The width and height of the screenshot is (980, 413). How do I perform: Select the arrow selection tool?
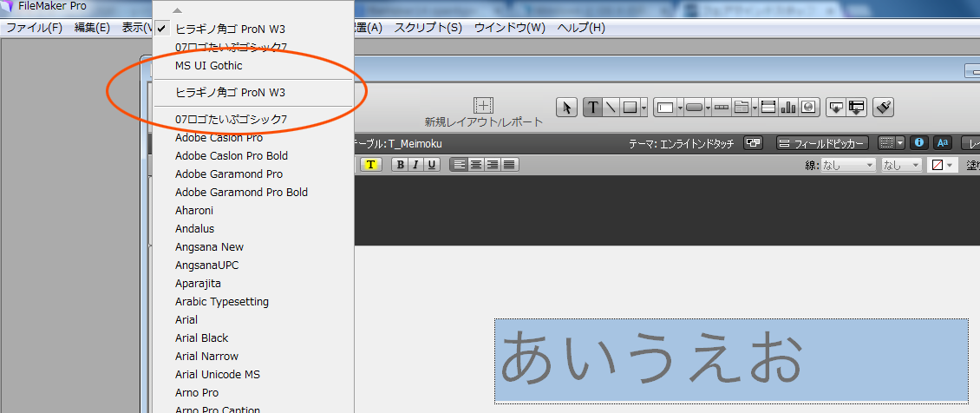coord(566,108)
